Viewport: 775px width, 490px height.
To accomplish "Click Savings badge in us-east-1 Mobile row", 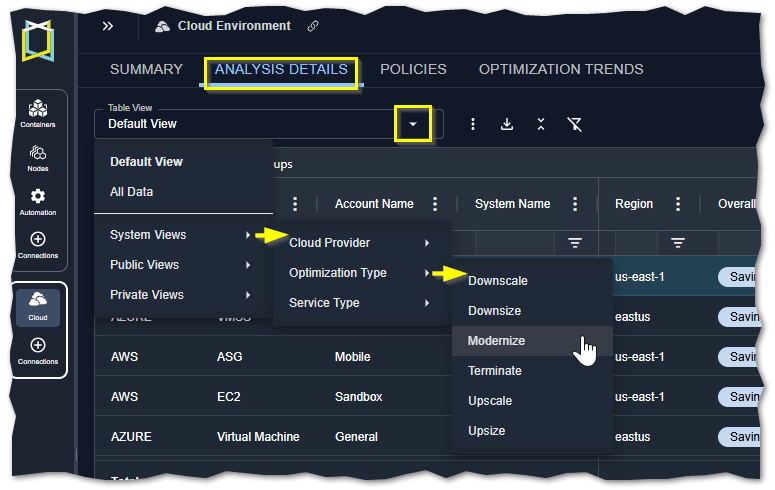I will coord(738,357).
